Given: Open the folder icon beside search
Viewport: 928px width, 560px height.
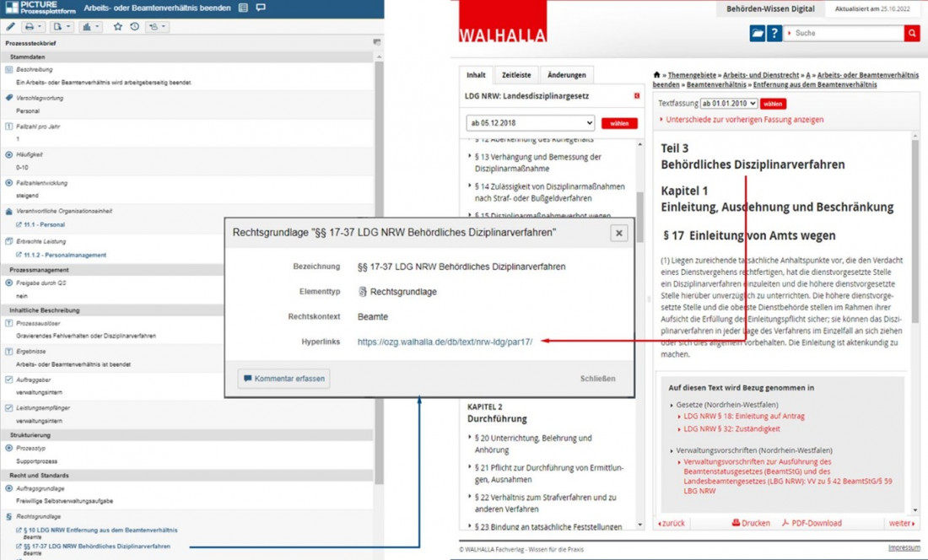Looking at the screenshot, I should 757,34.
